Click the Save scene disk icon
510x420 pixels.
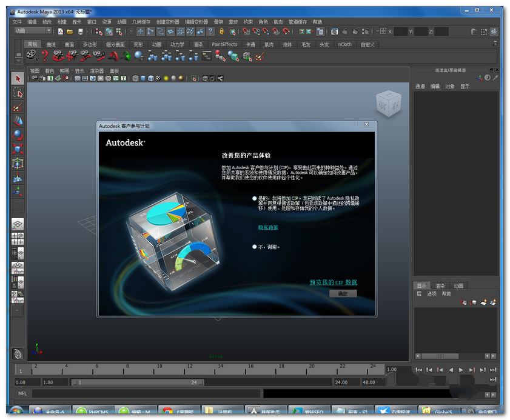tap(80, 32)
